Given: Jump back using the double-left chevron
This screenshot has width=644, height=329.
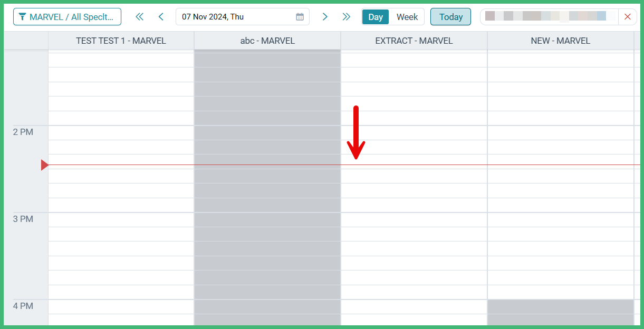Looking at the screenshot, I should [x=139, y=16].
